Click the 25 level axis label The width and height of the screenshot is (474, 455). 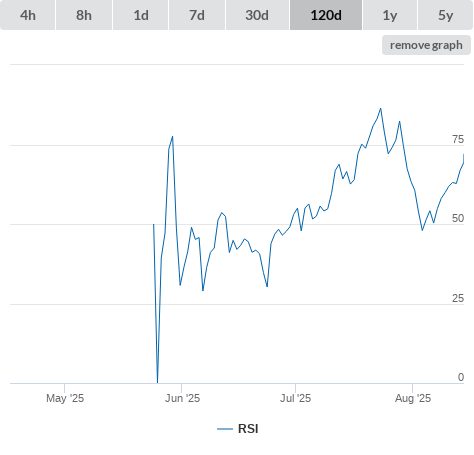coord(458,298)
